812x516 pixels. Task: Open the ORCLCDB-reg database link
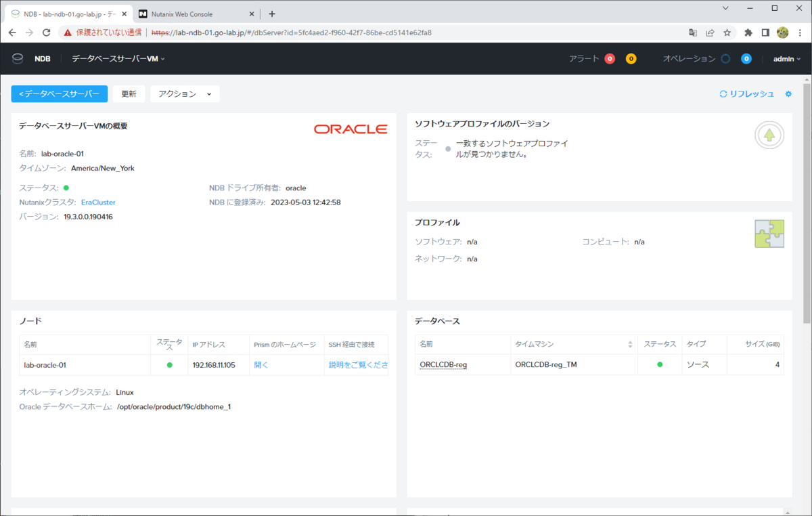pyautogui.click(x=443, y=365)
